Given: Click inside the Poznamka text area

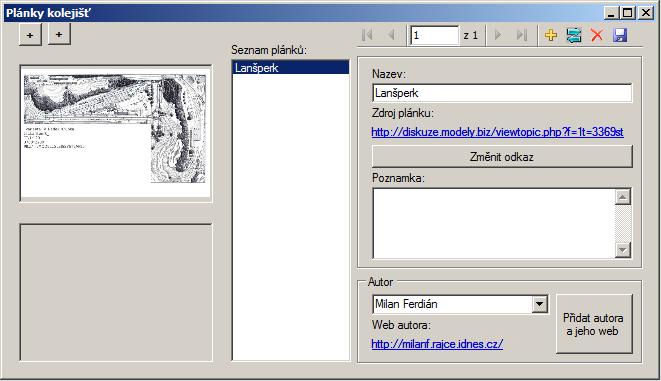Looking at the screenshot, I should coord(493,223).
